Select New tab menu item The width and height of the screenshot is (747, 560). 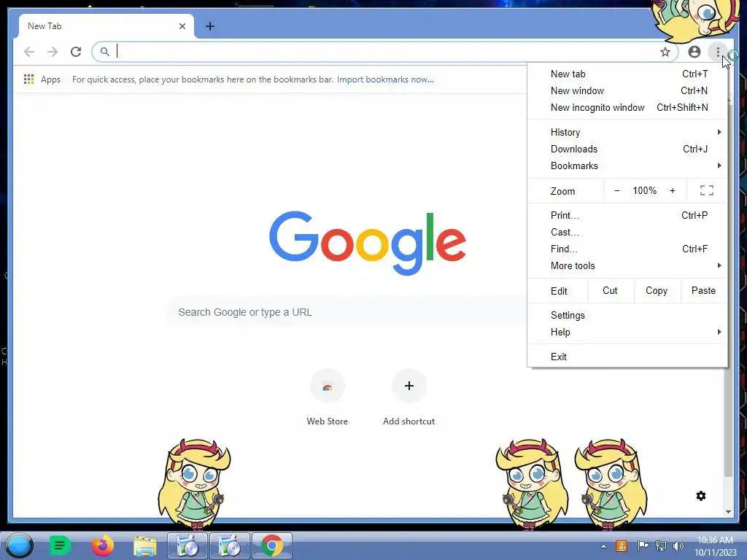(x=628, y=74)
